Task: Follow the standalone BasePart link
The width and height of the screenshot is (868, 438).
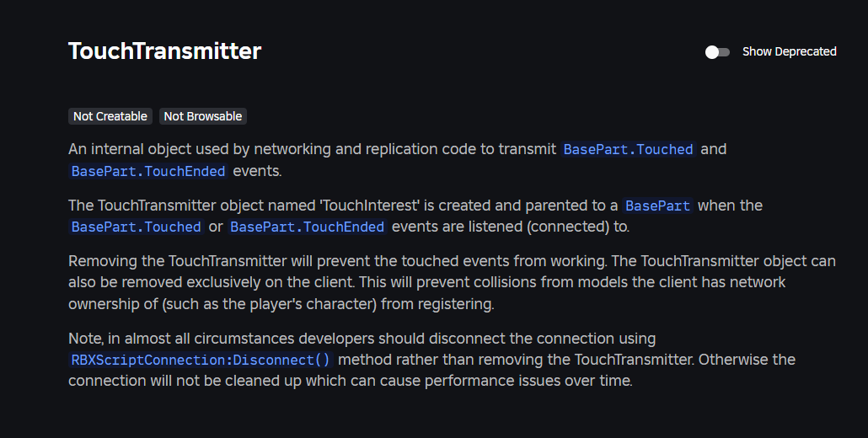Action: pyautogui.click(x=657, y=206)
